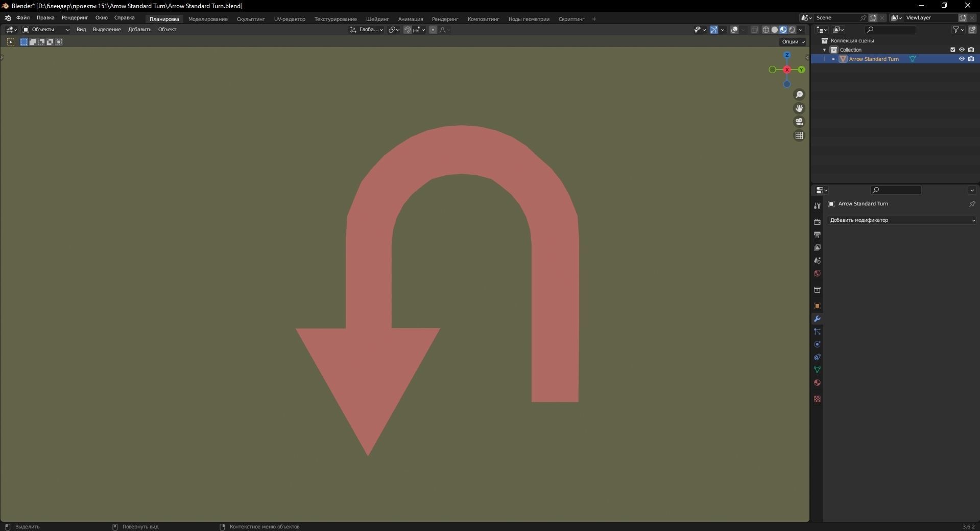Open the Render properties tab

(817, 222)
